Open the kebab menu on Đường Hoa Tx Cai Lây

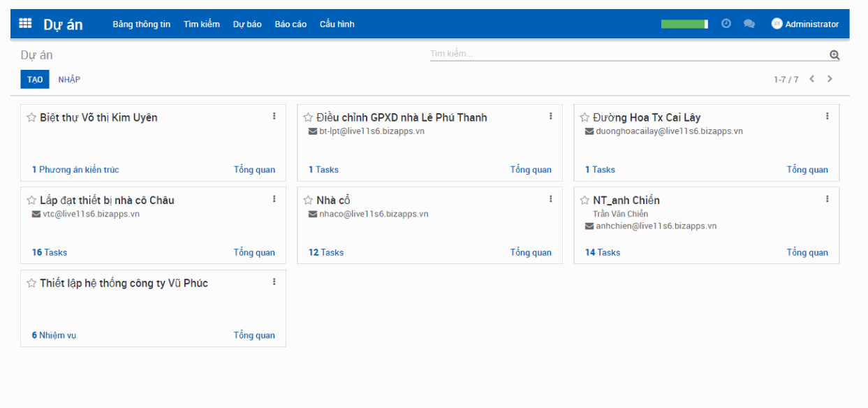(827, 116)
